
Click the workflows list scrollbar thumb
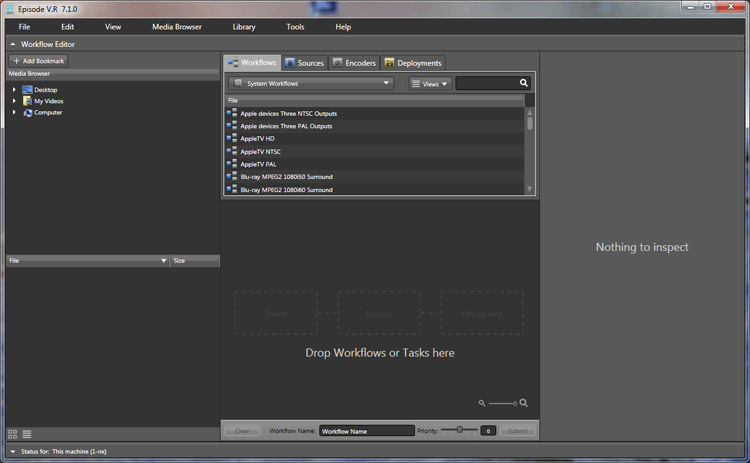pyautogui.click(x=529, y=123)
